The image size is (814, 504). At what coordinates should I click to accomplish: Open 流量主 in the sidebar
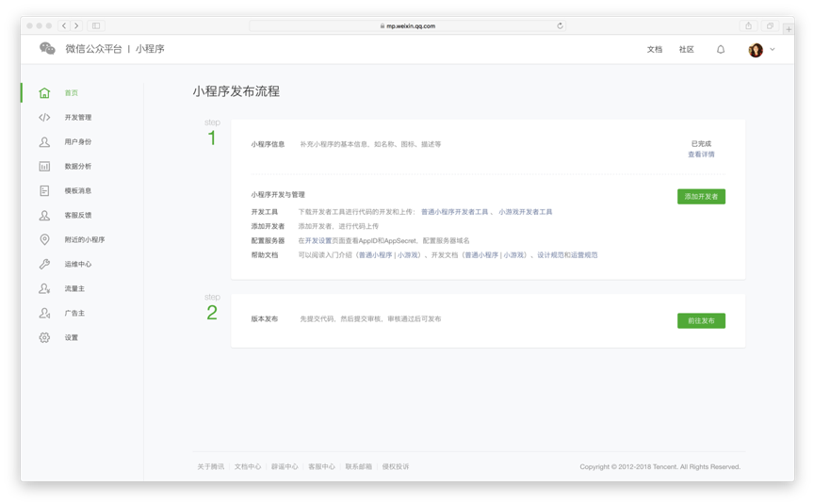(74, 288)
